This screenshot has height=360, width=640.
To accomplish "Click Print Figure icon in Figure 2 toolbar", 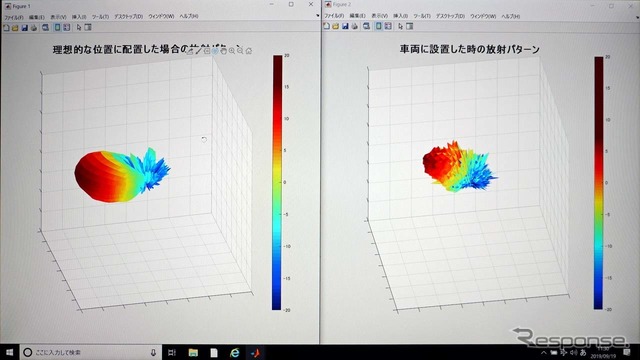I will coord(355,26).
